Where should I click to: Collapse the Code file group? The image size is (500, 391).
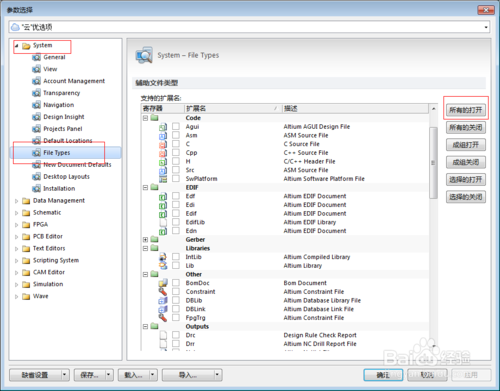(x=145, y=118)
